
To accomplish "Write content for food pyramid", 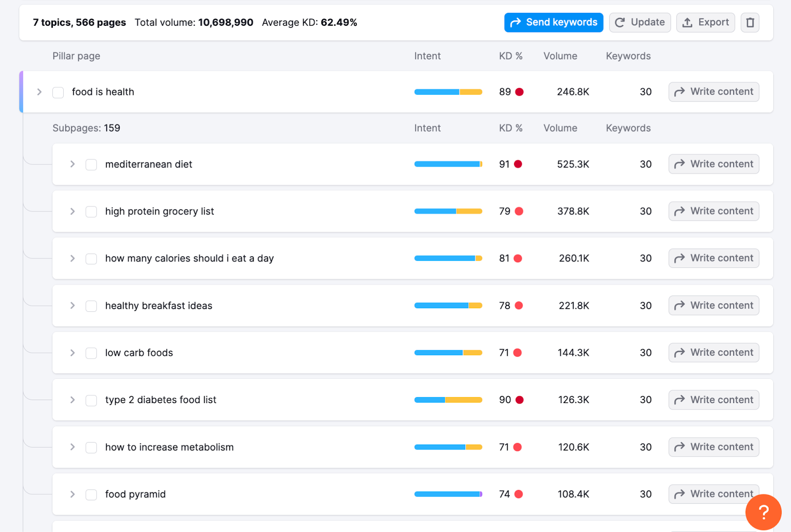I will tap(714, 494).
